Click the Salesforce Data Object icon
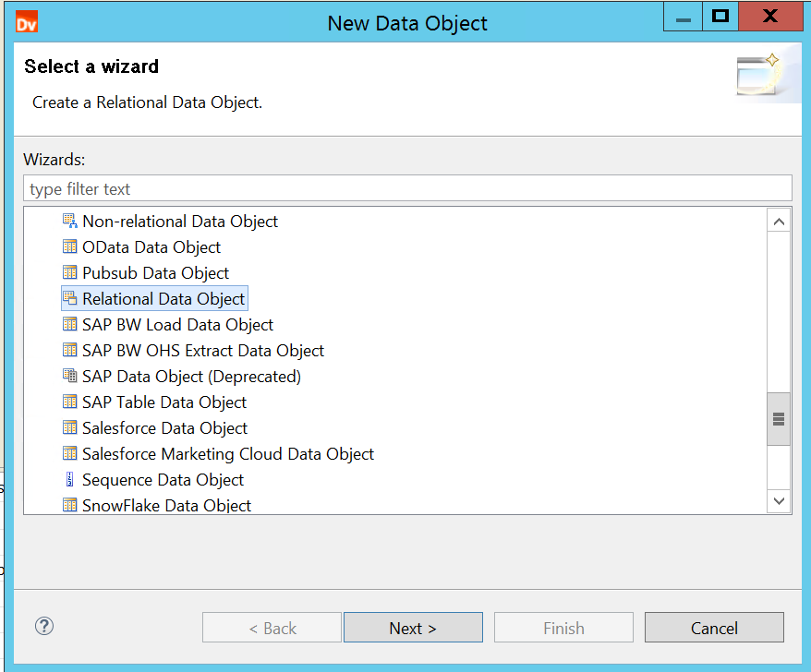The height and width of the screenshot is (672, 811). [69, 428]
